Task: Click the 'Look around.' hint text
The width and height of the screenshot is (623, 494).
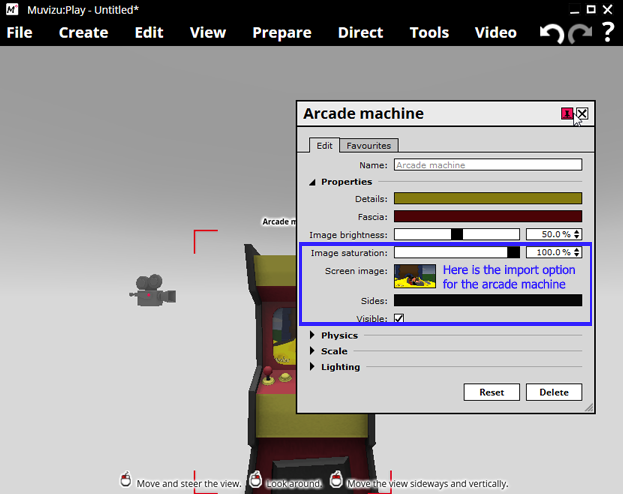Action: pyautogui.click(x=293, y=484)
